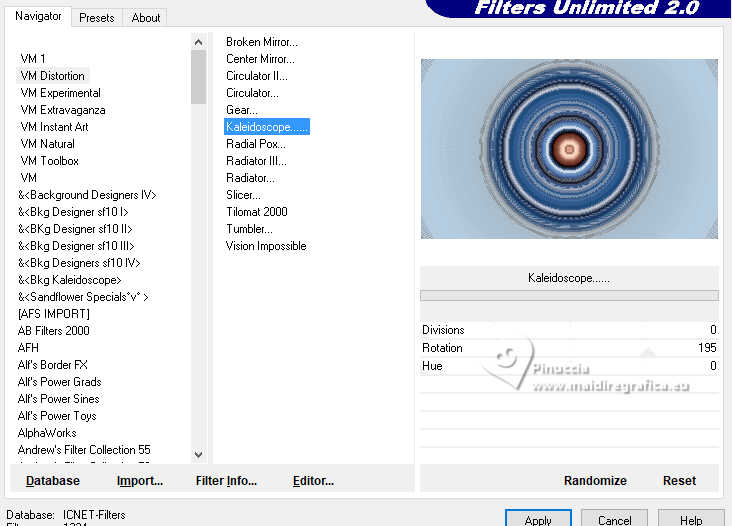This screenshot has height=526, width=732.
Task: Choose the Slicer filter
Action: point(243,195)
